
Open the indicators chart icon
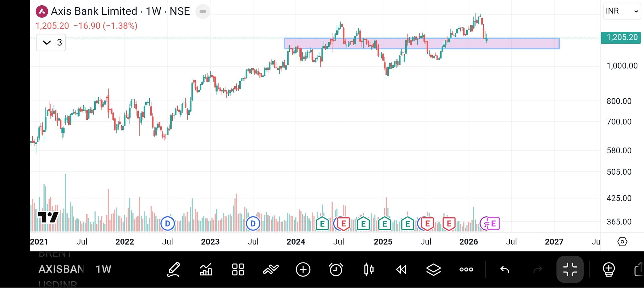tap(206, 269)
